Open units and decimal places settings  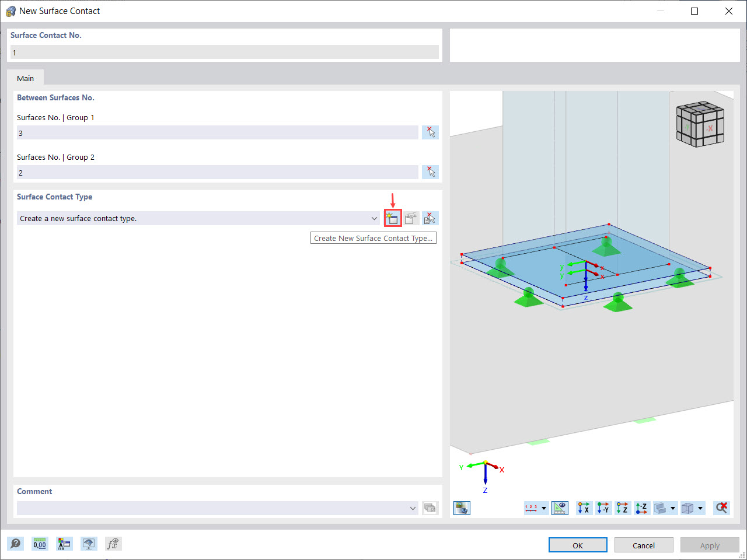coord(40,544)
